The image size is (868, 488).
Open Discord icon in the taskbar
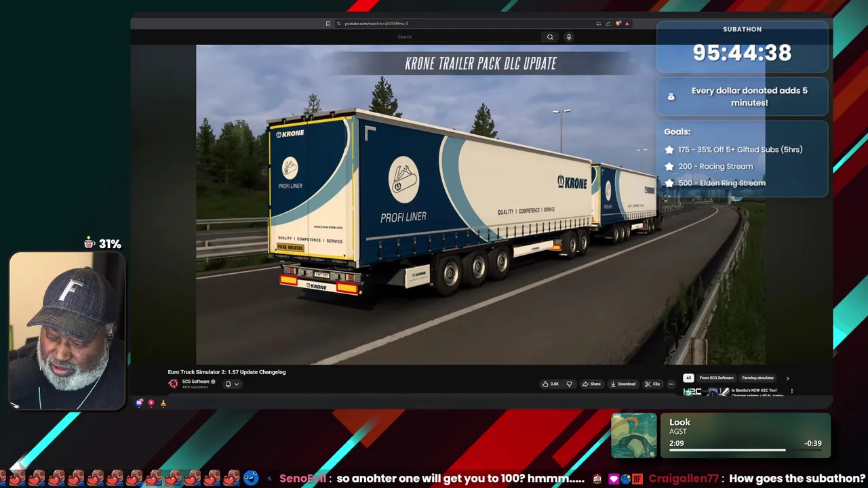[140, 403]
